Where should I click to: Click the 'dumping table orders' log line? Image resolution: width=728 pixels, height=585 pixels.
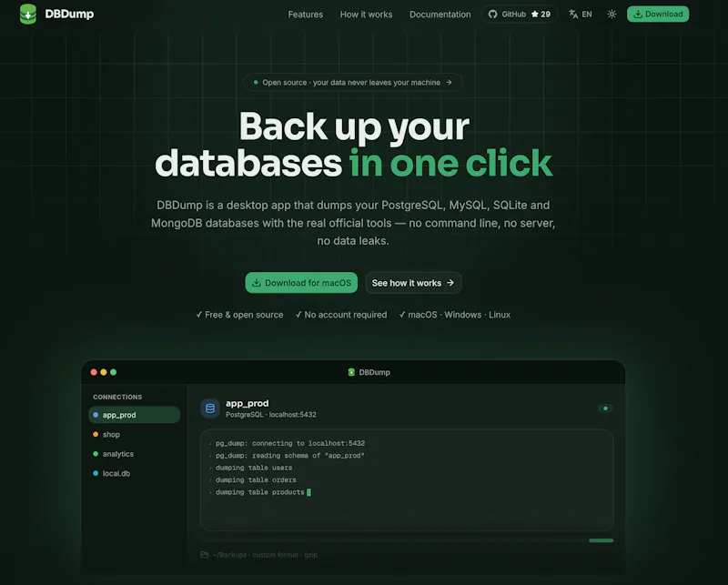pyautogui.click(x=256, y=479)
